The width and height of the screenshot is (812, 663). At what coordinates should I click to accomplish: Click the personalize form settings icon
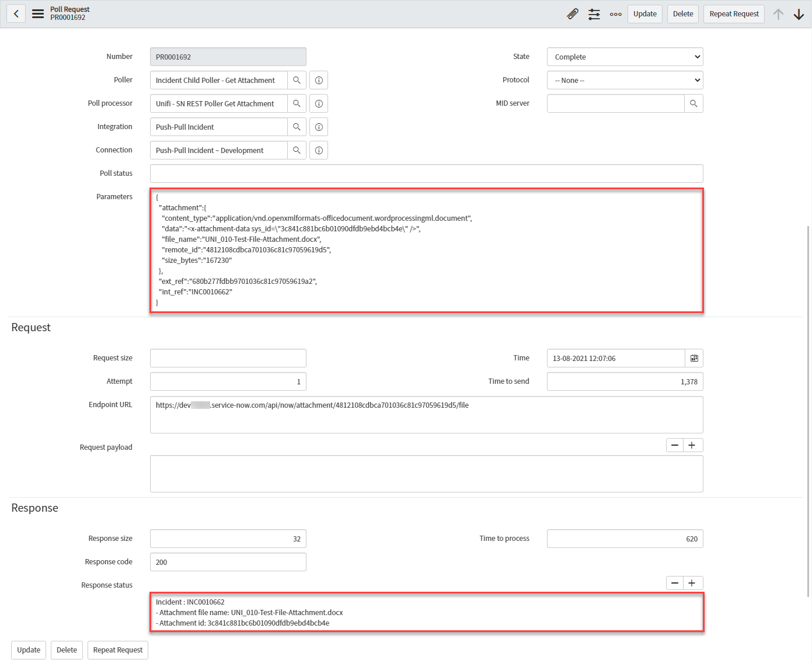(594, 14)
